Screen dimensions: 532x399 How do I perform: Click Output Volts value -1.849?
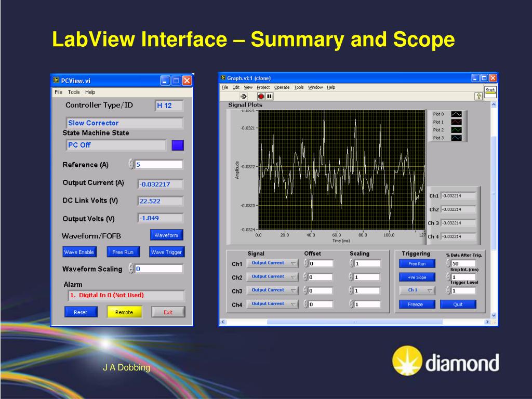pos(160,218)
